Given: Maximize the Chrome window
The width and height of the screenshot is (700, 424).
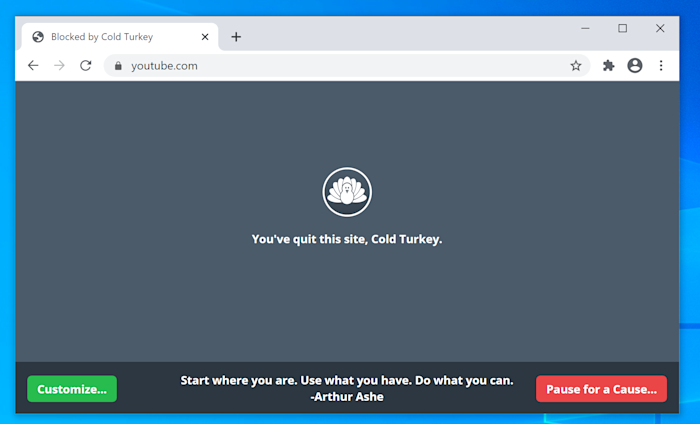Looking at the screenshot, I should (x=622, y=29).
